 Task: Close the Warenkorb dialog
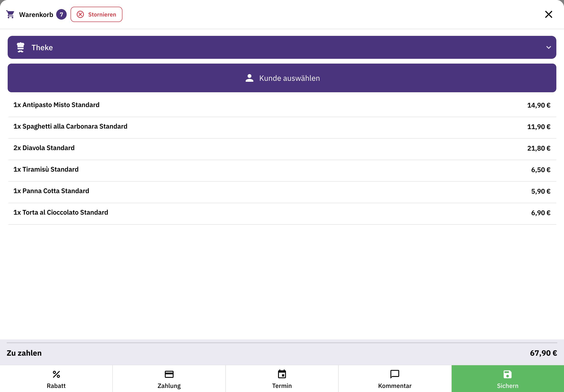(x=548, y=15)
